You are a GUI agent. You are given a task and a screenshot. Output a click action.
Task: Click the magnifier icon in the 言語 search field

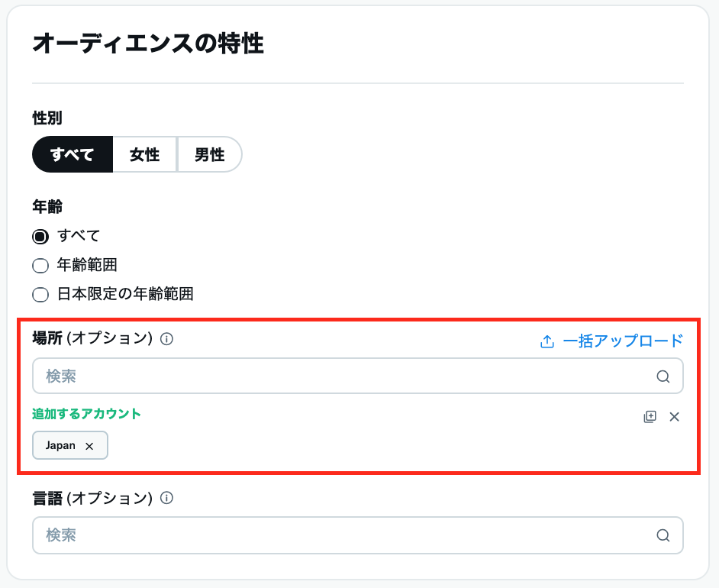[x=663, y=535]
